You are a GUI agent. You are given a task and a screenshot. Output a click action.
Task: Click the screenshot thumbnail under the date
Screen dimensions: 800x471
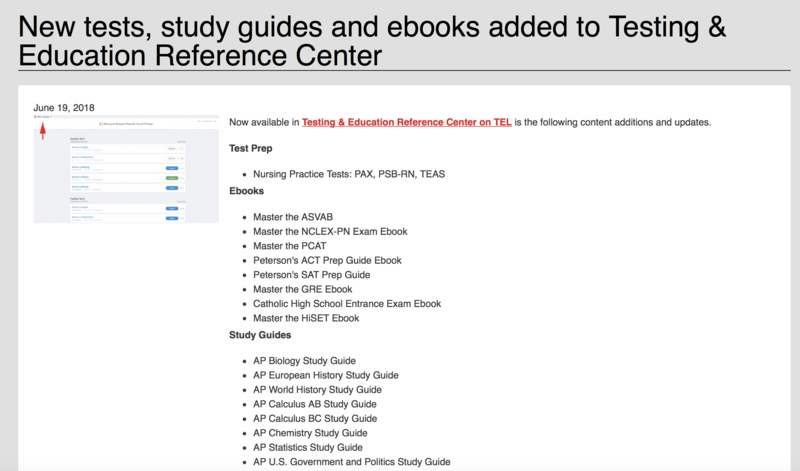pos(126,169)
